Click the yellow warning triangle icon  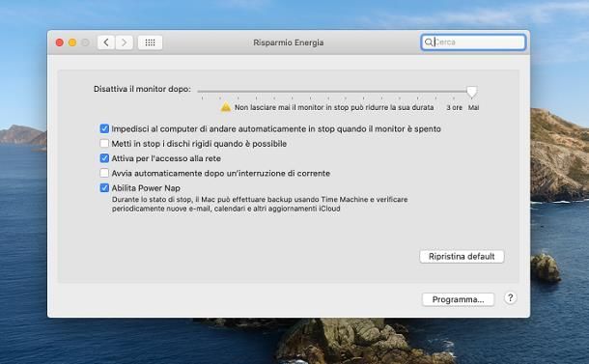(x=226, y=107)
